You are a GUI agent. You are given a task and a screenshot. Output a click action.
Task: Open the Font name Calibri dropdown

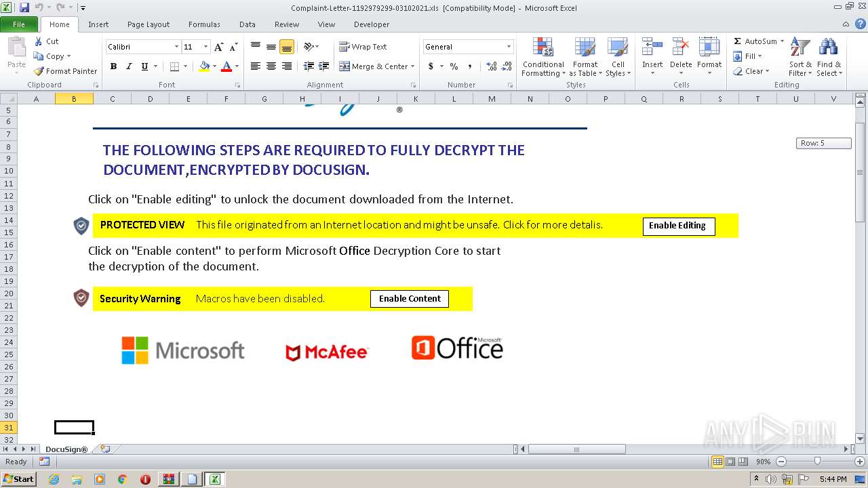click(x=176, y=47)
